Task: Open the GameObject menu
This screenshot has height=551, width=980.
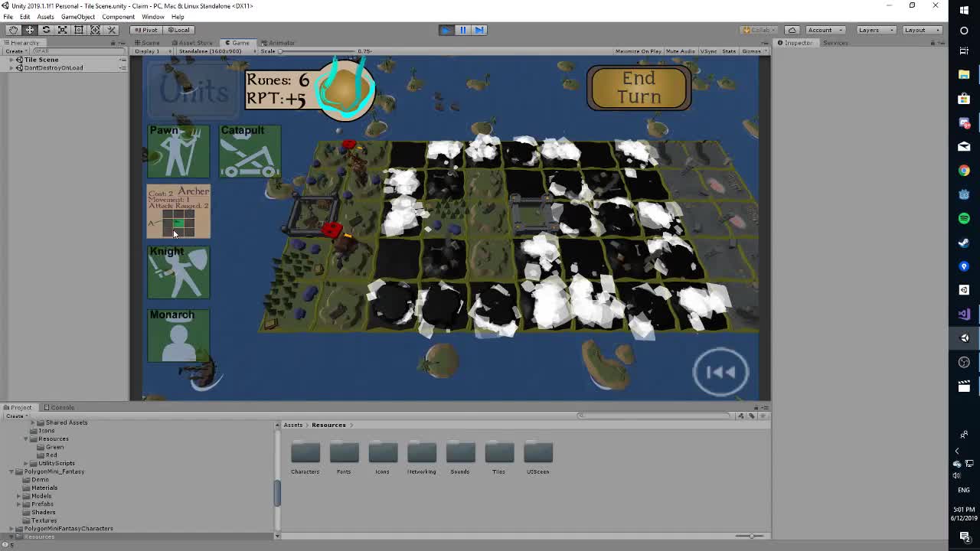Action: pos(78,17)
